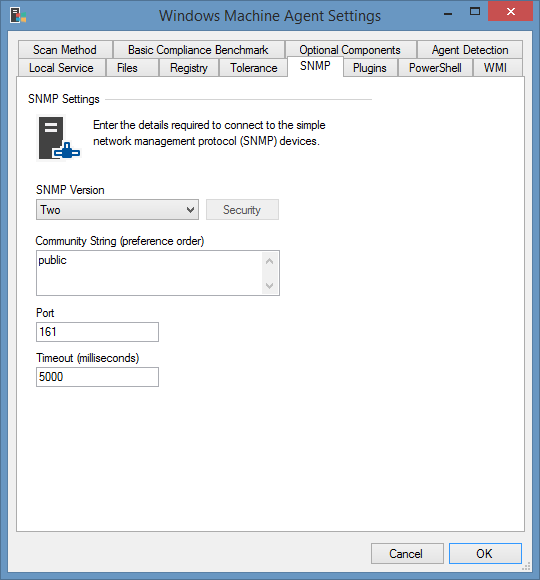540x580 pixels.
Task: Click scroll down arrow in Community String box
Action: 270,285
